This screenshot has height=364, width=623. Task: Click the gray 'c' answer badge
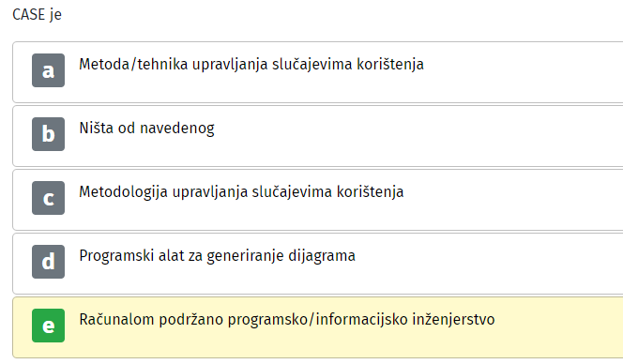tap(48, 198)
